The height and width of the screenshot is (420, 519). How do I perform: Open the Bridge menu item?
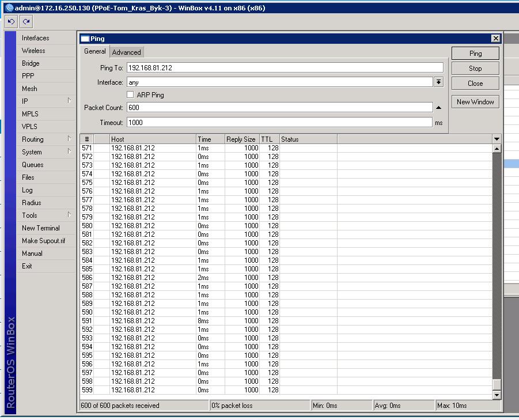click(x=46, y=63)
